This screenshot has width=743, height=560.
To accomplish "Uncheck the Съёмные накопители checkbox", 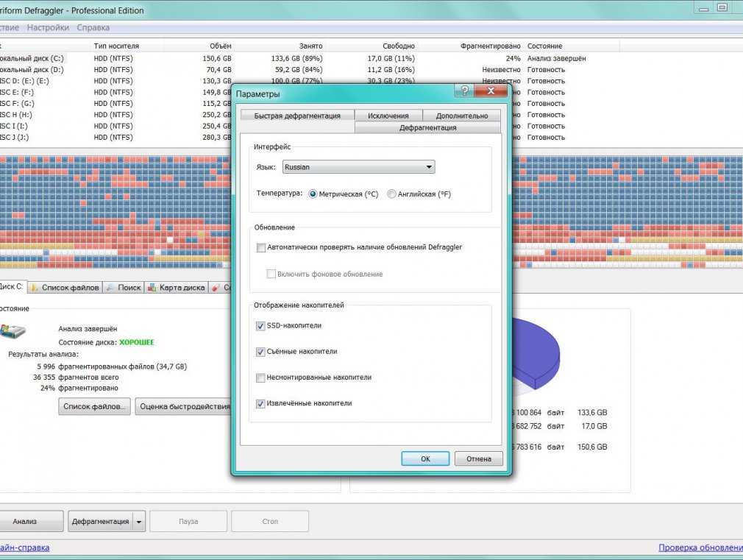I will point(260,352).
